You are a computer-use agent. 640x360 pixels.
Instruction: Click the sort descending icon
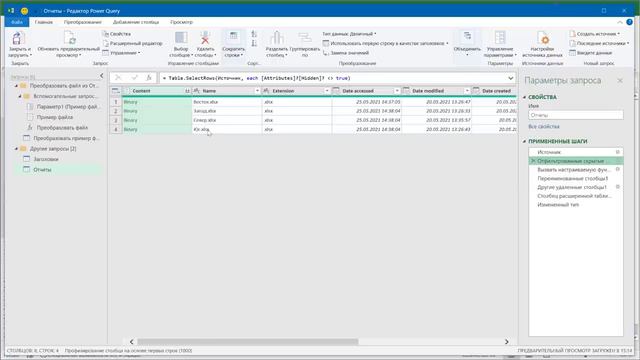(x=254, y=43)
